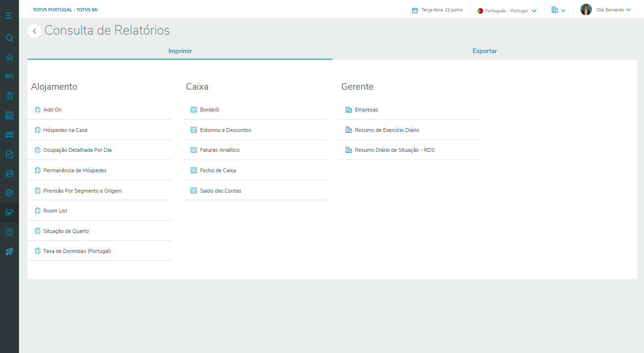The height and width of the screenshot is (353, 644).
Task: Open the Olá, Bernardo user menu
Action: click(613, 10)
